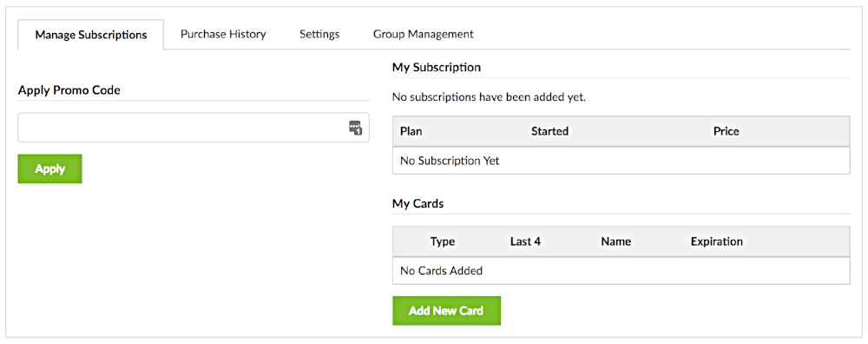Select the Plan column header

tap(411, 131)
